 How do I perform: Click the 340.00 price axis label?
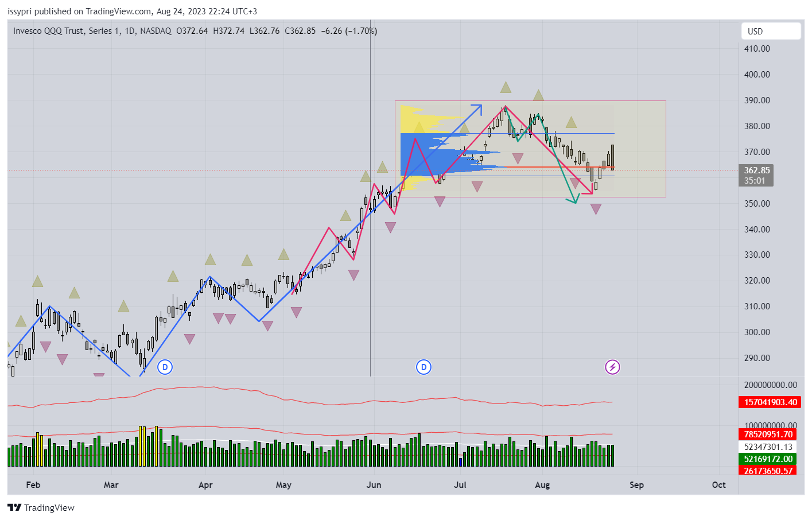click(x=757, y=230)
